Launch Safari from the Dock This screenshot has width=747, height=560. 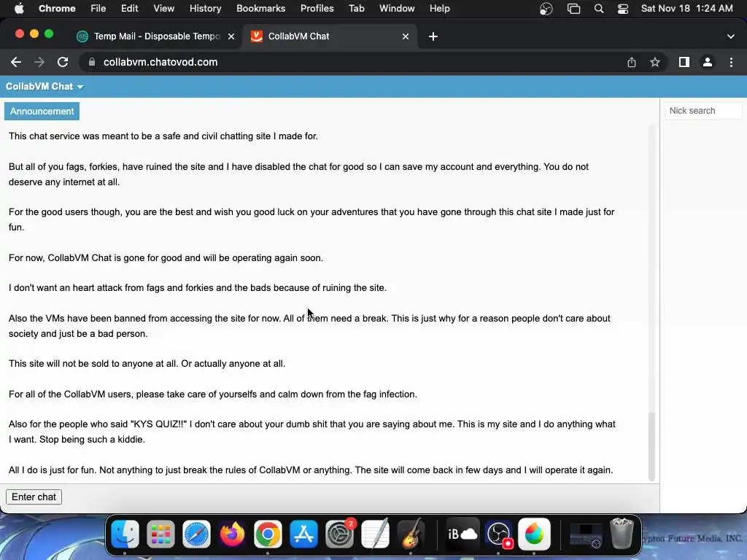(196, 534)
